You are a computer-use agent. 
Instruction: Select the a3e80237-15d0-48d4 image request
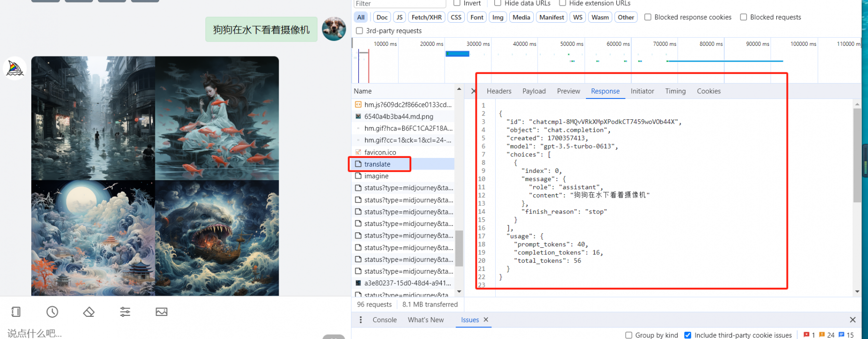tap(403, 283)
